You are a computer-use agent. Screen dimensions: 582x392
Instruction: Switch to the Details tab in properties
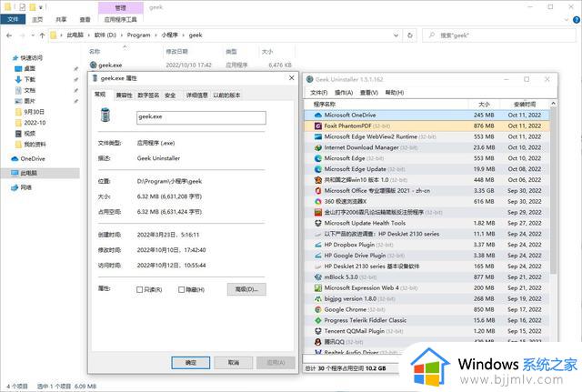coord(196,95)
